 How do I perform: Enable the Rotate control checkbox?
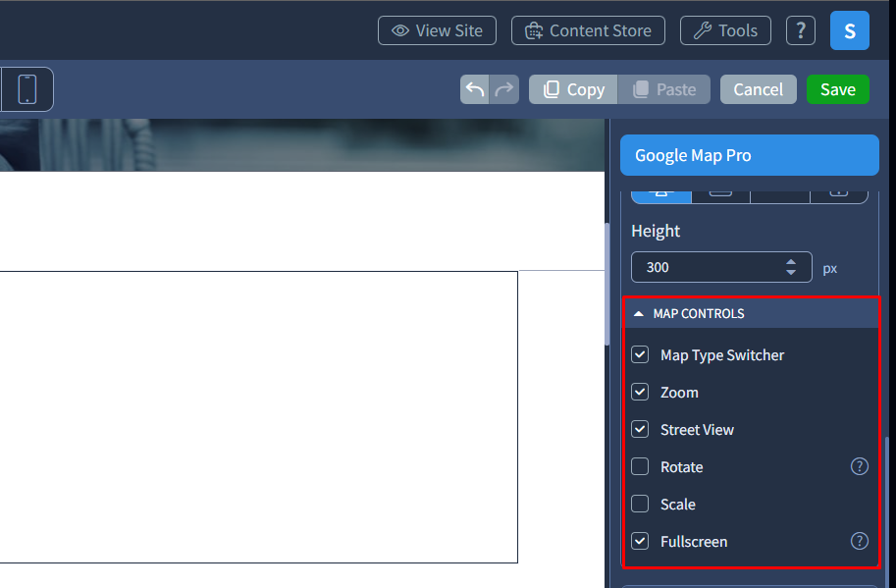pyautogui.click(x=640, y=466)
